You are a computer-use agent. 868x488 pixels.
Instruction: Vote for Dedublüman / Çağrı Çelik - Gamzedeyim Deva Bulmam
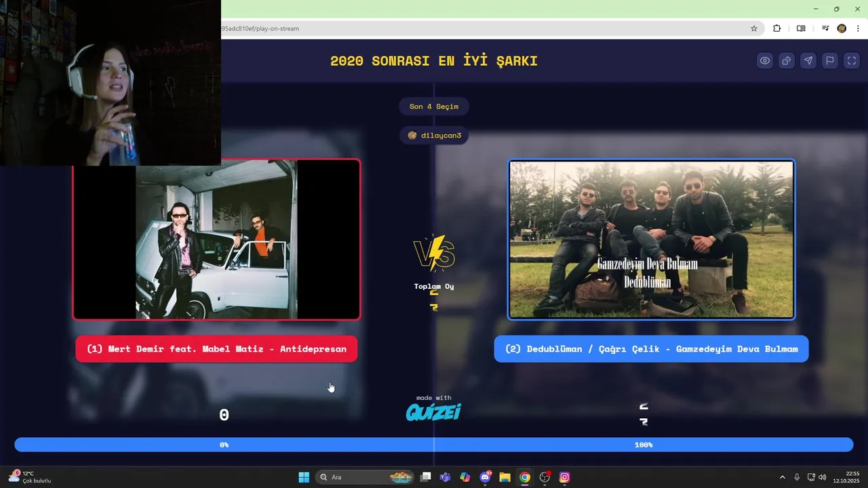click(651, 349)
